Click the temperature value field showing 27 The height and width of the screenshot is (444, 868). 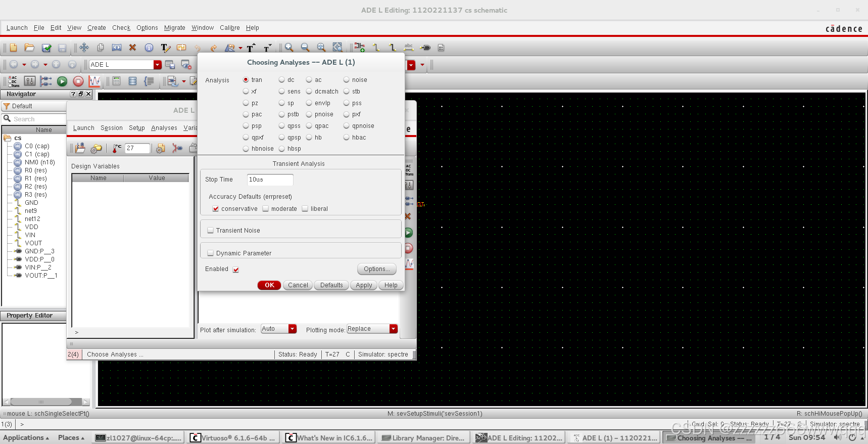pos(137,148)
